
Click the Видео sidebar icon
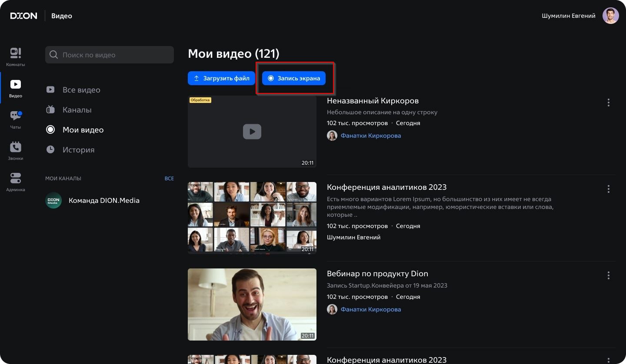(16, 88)
